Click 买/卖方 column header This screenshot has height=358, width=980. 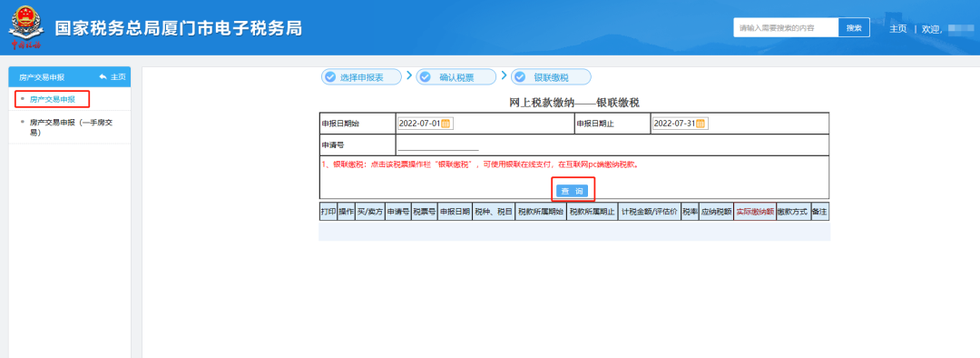click(x=370, y=212)
